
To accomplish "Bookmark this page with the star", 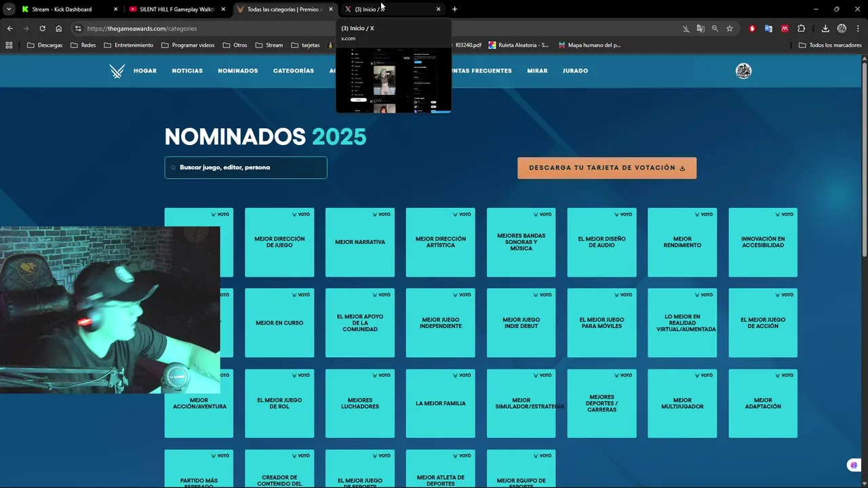I will pos(730,28).
